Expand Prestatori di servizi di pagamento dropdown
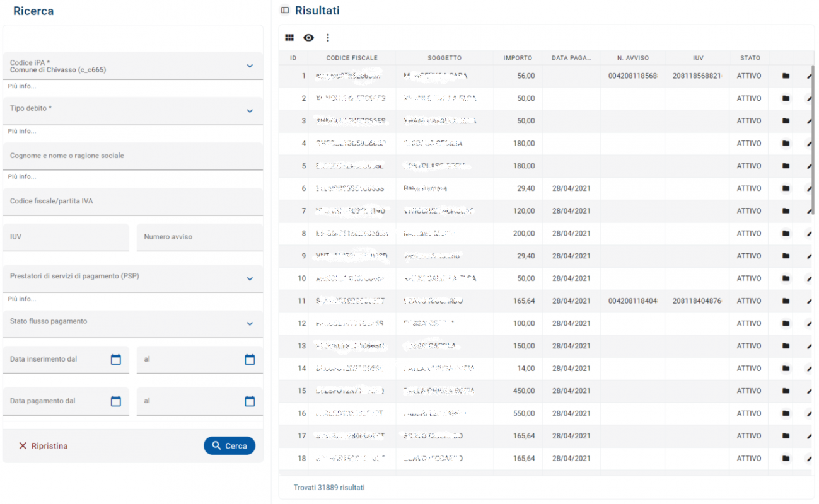Viewport: 819px width, 504px height. tap(250, 278)
